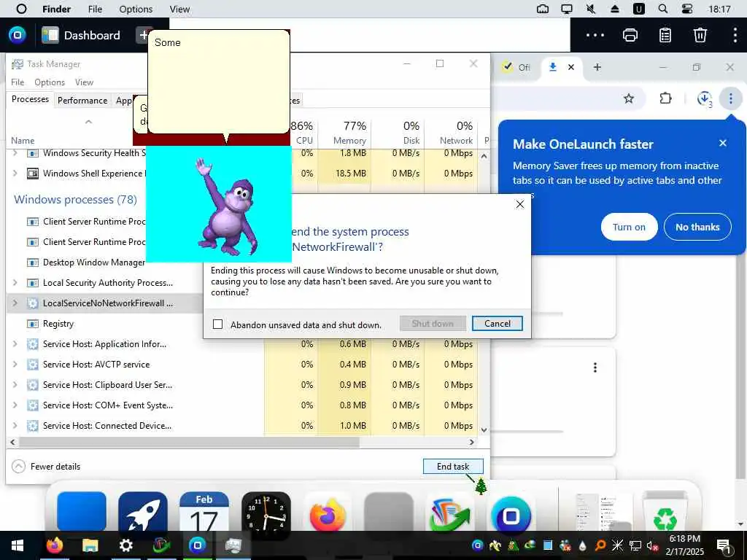The width and height of the screenshot is (747, 560).
Task: Open the Finder menu in top bar
Action: [56, 9]
